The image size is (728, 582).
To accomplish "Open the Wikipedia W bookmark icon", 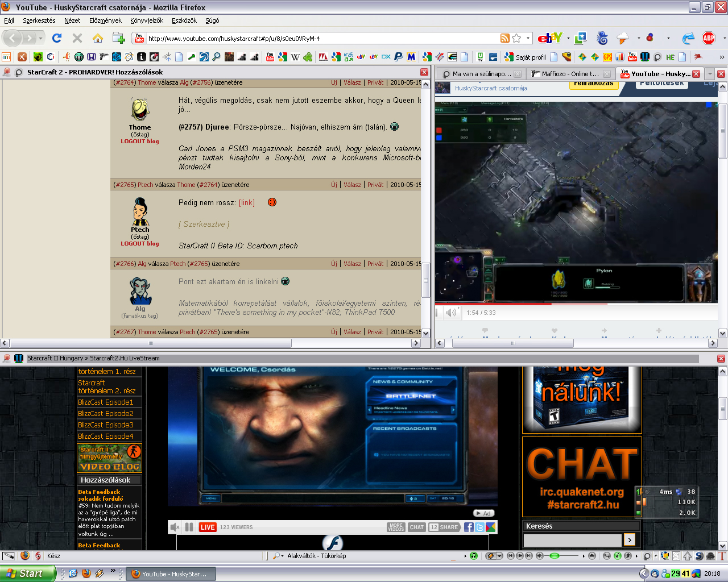I will coord(295,57).
